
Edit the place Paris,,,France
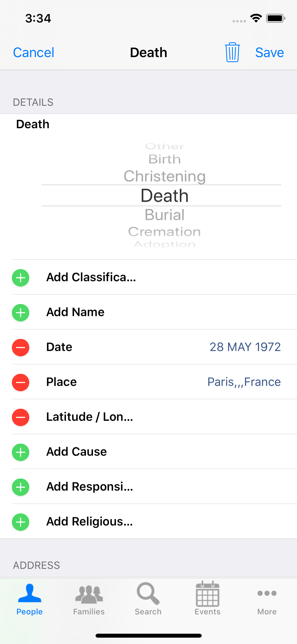(x=244, y=382)
